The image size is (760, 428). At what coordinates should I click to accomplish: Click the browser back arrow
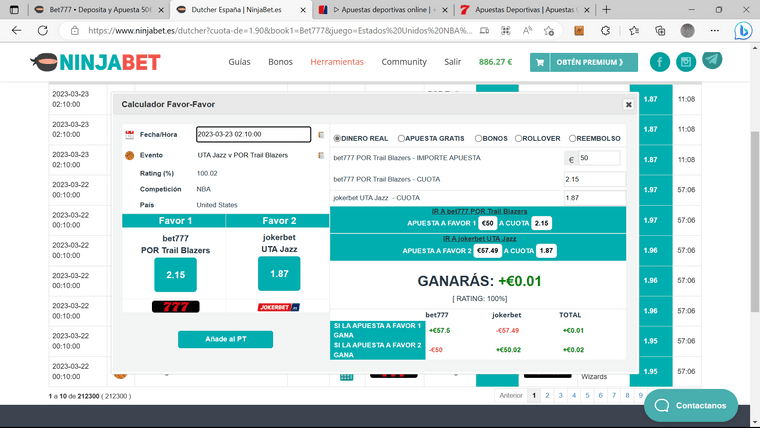[16, 31]
